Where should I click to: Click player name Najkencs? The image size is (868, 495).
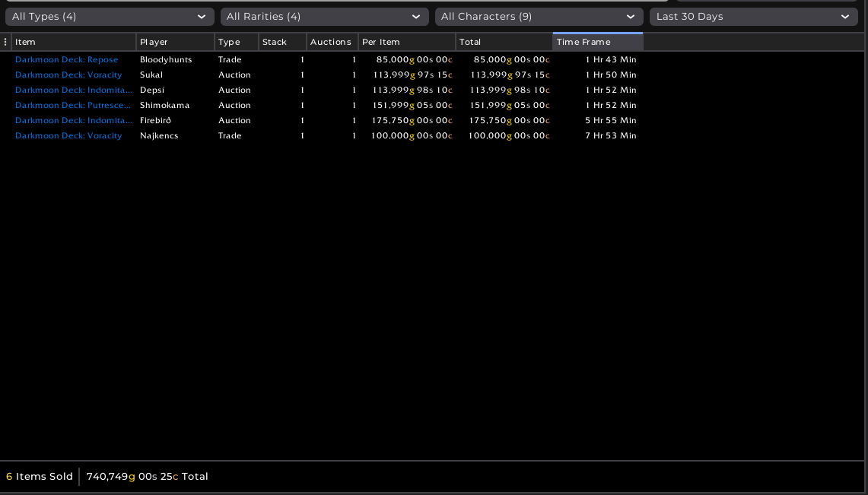click(x=159, y=135)
